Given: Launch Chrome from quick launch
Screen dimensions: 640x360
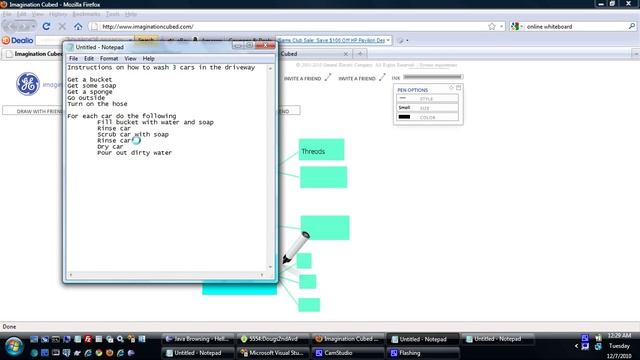Looking at the screenshot, I should pos(99,353).
